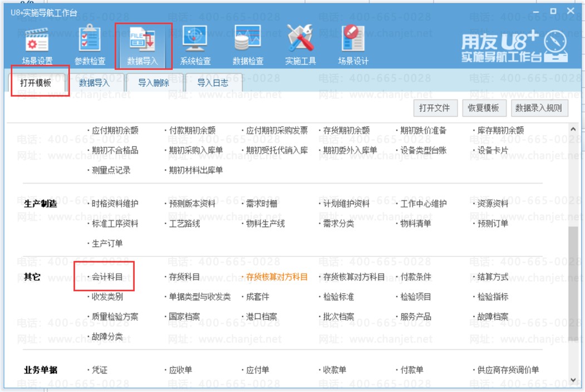The height and width of the screenshot is (392, 585).
Task: Switch to the 导入删除 tab
Action: tap(154, 83)
